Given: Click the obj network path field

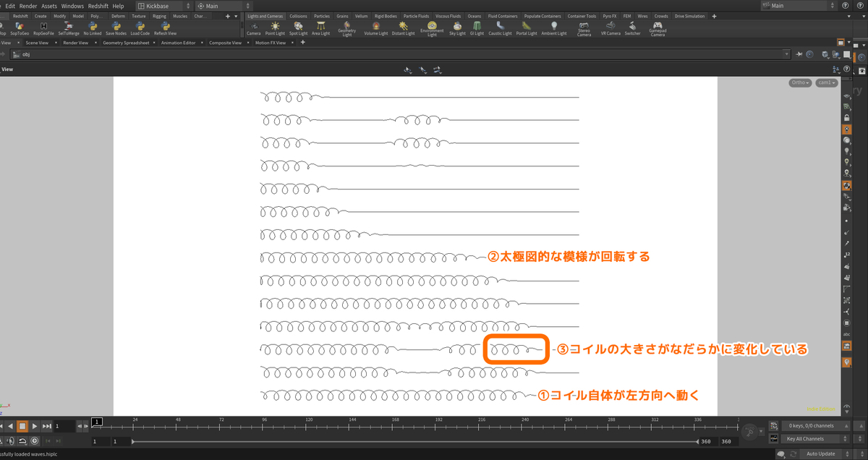Looking at the screenshot, I should (x=400, y=54).
